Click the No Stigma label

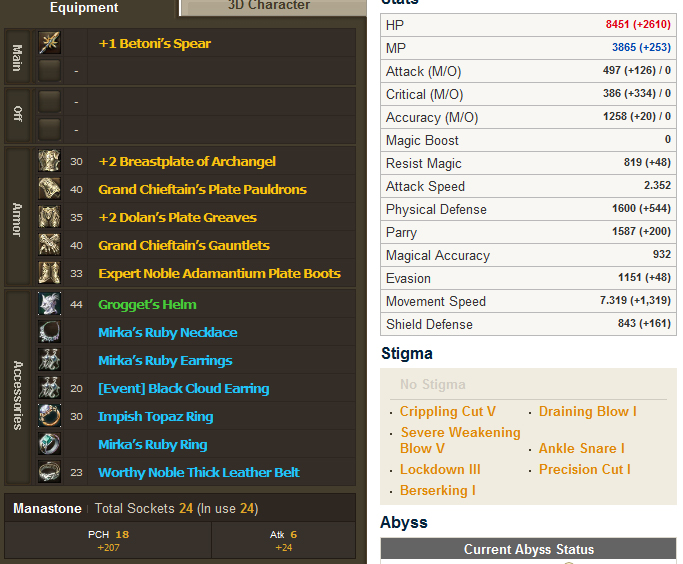point(433,385)
